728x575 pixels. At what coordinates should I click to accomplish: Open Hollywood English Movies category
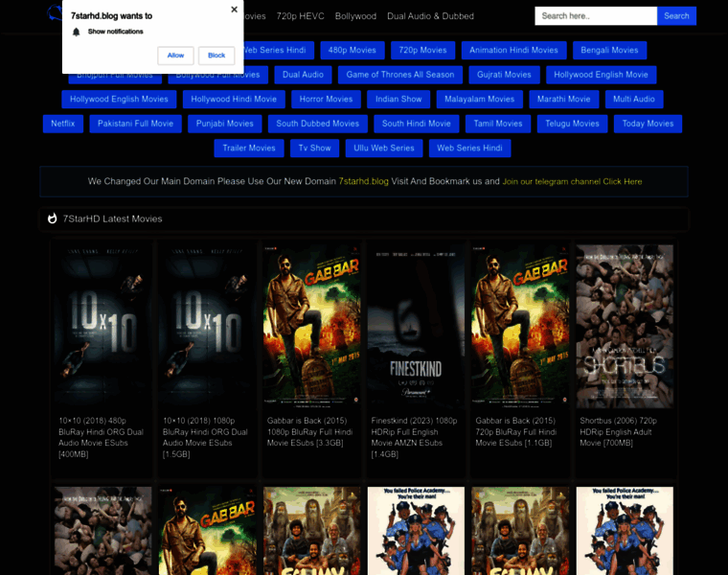[119, 100]
